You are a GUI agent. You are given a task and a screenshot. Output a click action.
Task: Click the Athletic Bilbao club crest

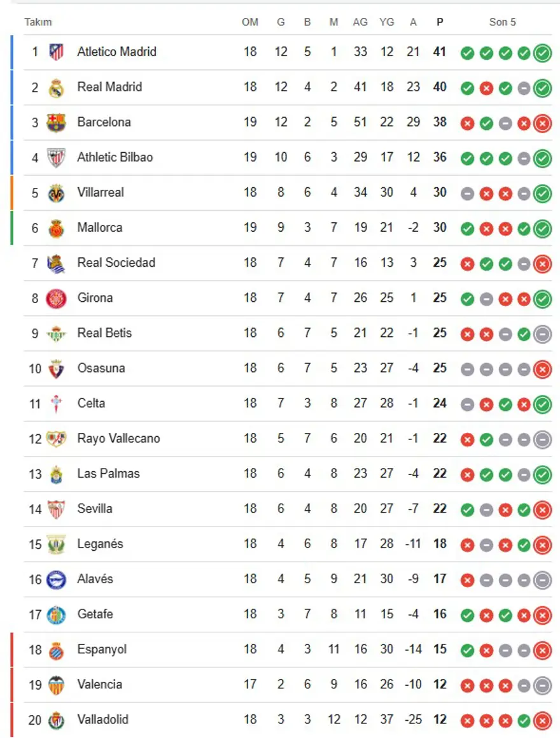click(x=56, y=157)
